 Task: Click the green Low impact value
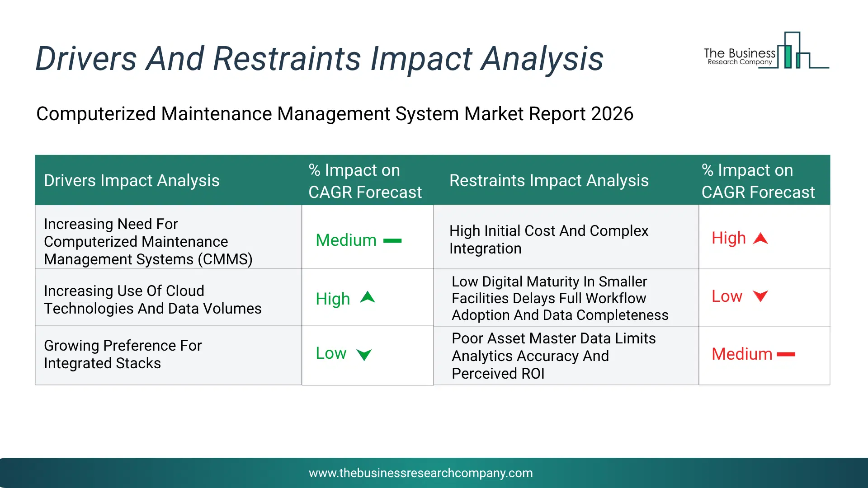(331, 353)
